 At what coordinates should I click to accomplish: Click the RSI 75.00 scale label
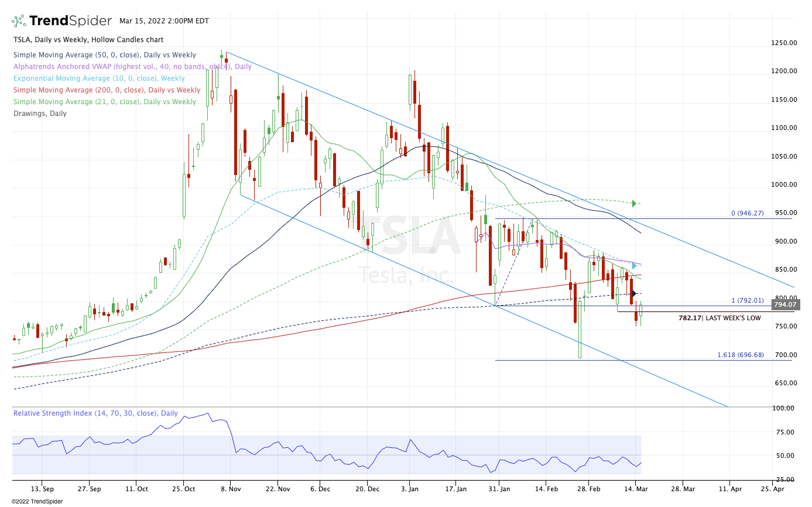click(x=784, y=433)
